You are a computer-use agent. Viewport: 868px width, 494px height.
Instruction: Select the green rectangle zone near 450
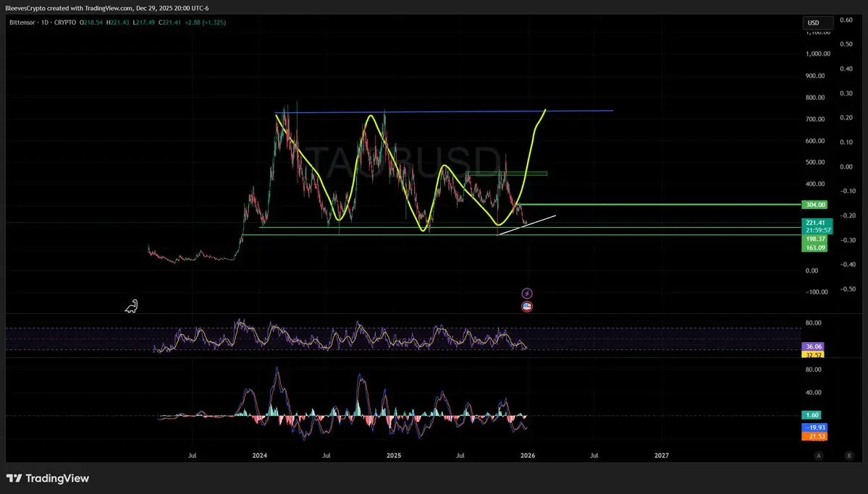tap(507, 174)
